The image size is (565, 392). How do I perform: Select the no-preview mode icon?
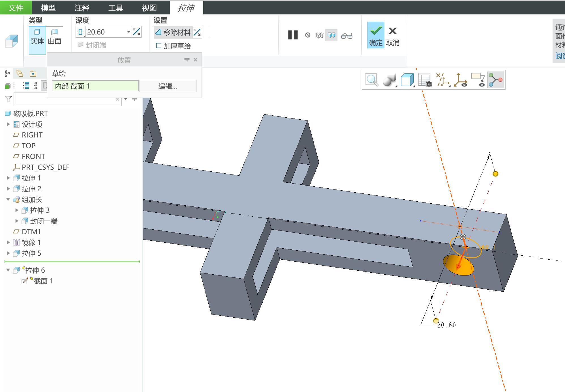point(308,35)
